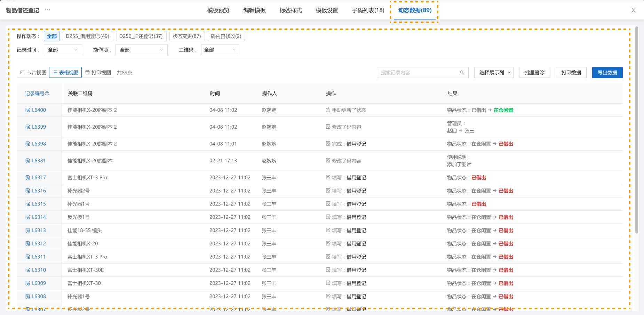Open the 编辑模板 tab
Image resolution: width=644 pixels, height=315 pixels.
coord(254,10)
